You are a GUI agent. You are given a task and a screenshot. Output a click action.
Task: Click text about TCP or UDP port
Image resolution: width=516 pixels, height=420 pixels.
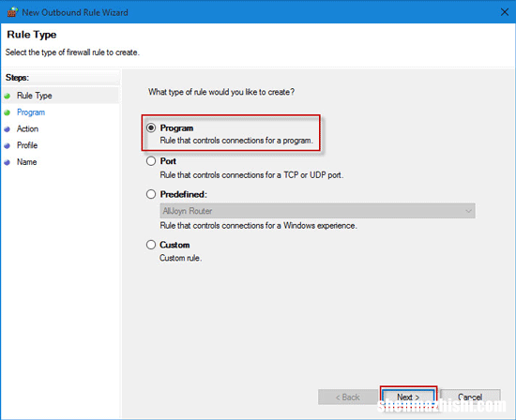point(251,175)
